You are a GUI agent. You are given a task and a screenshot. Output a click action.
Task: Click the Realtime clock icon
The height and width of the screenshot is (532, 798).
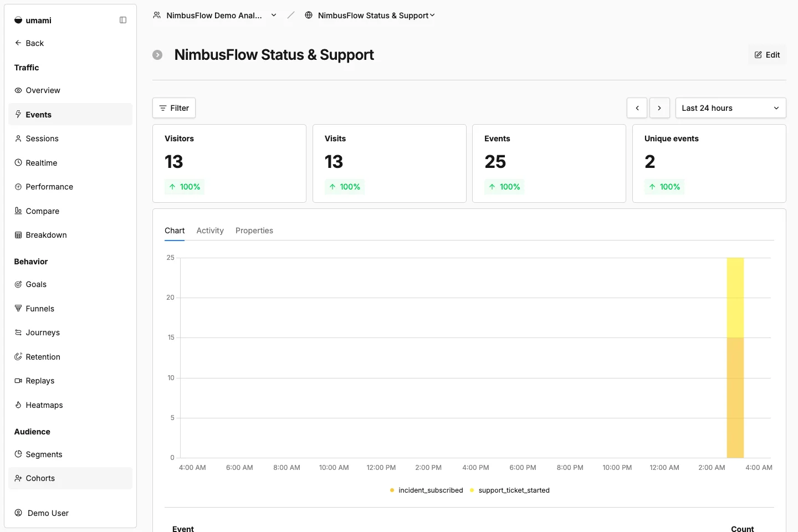click(18, 162)
